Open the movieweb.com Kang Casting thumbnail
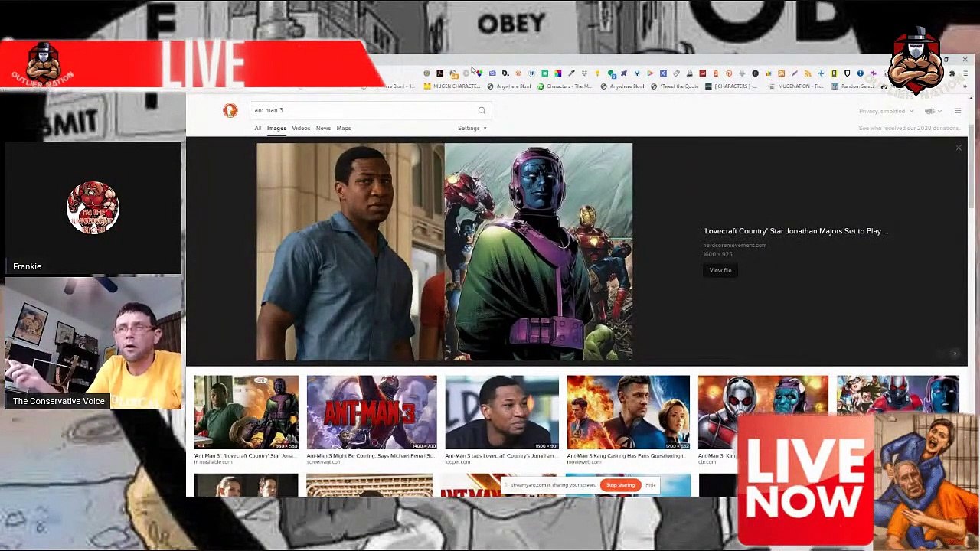Viewport: 980px width, 551px height. [x=628, y=412]
